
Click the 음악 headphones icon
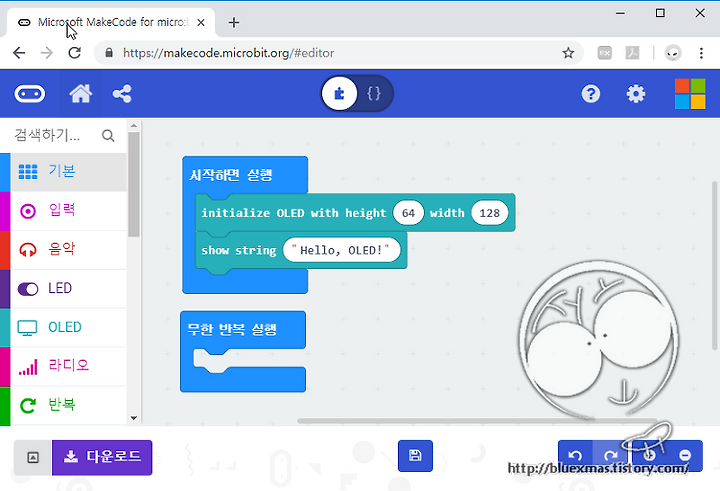tap(28, 250)
